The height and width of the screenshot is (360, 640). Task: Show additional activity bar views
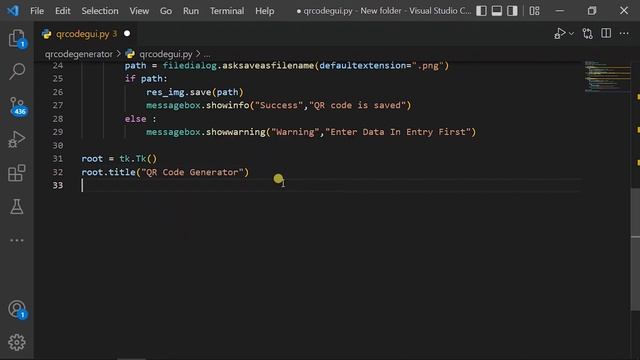click(17, 240)
